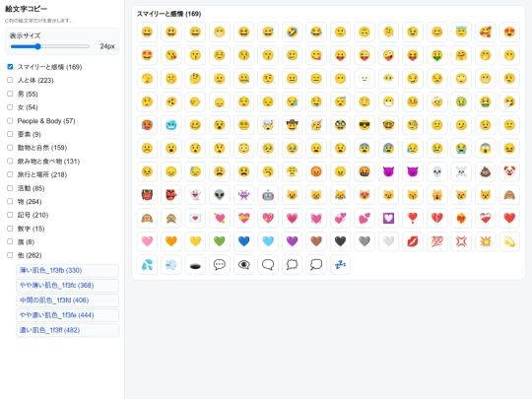This screenshot has width=532, height=399.
Task: Select the clown face emoji
Action: click(x=509, y=171)
